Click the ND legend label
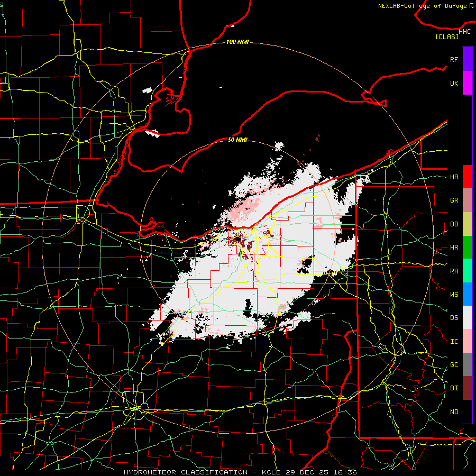Screen dimensions: 476x476 tap(454, 412)
